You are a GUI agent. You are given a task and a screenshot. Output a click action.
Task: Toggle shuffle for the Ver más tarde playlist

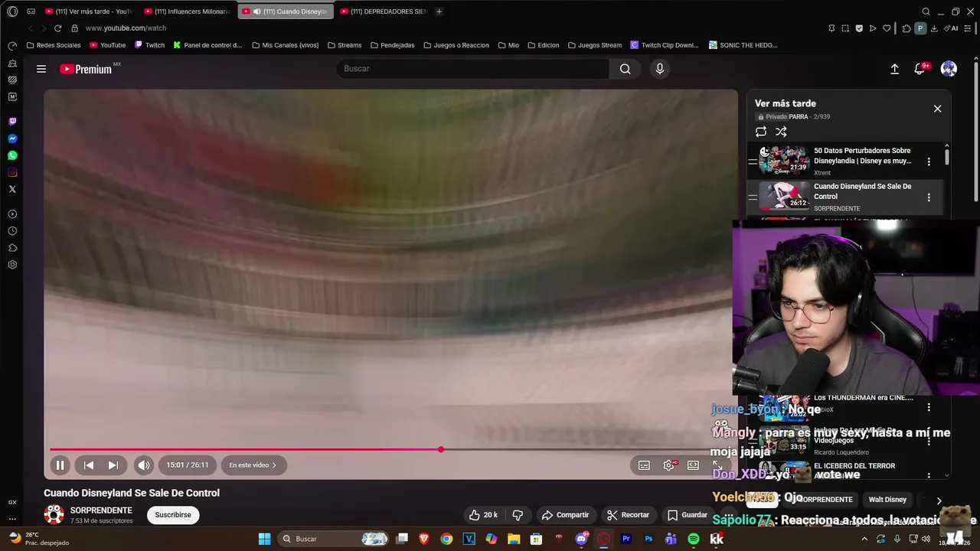pyautogui.click(x=781, y=132)
